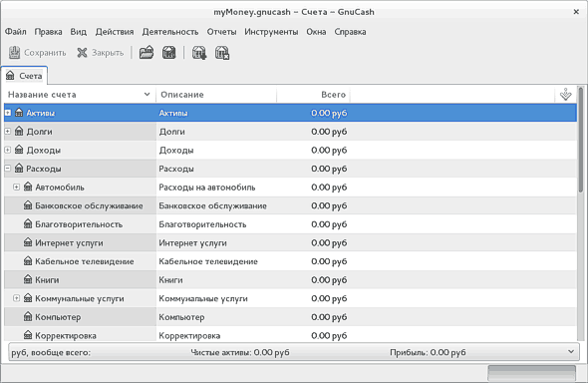Expand the Долги account tree
The image size is (588, 383).
tap(8, 132)
